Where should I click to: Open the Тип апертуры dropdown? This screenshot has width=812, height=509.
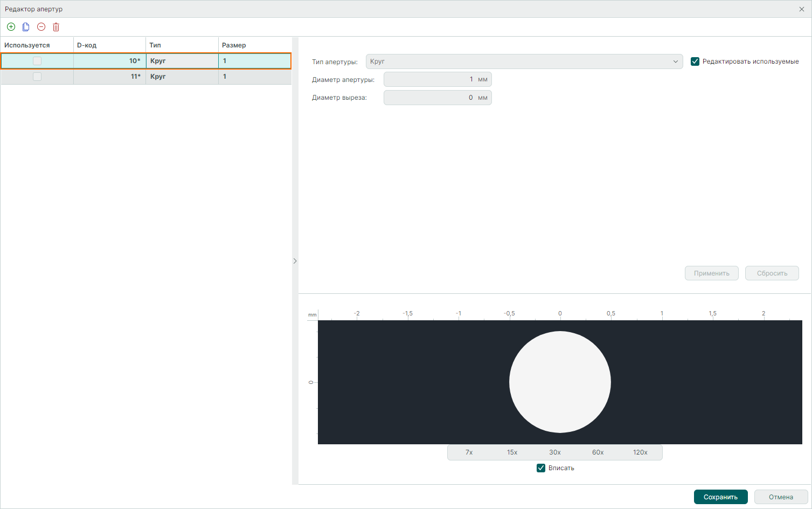(524, 61)
